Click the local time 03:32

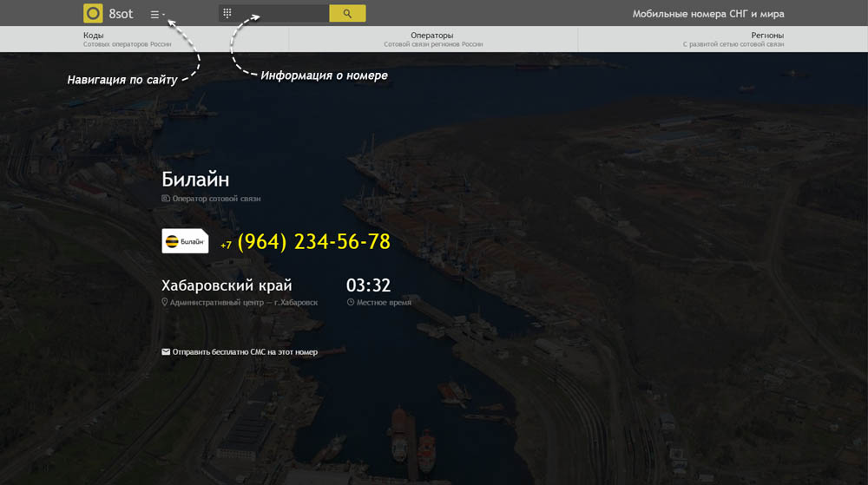tap(368, 285)
